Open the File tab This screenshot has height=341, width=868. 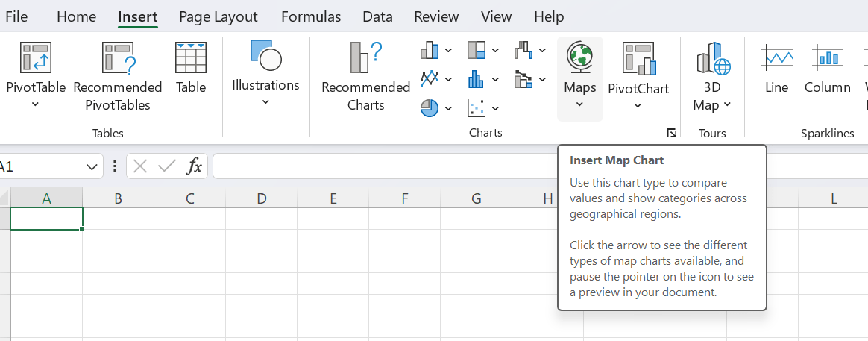[x=16, y=16]
